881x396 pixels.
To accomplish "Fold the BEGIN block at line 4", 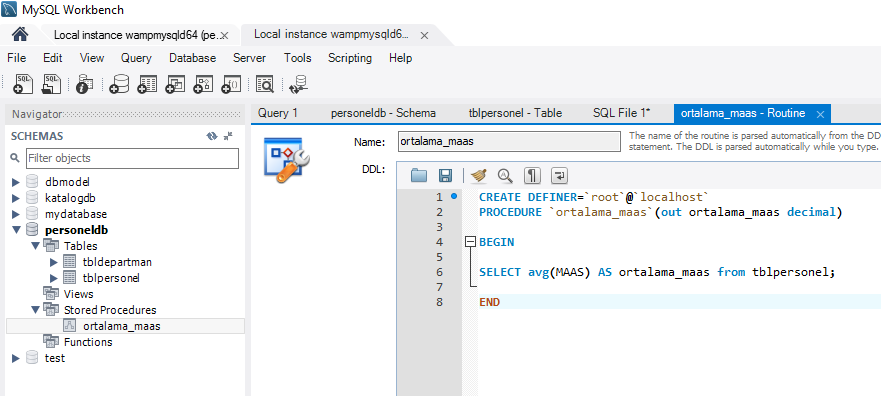I will pos(470,242).
